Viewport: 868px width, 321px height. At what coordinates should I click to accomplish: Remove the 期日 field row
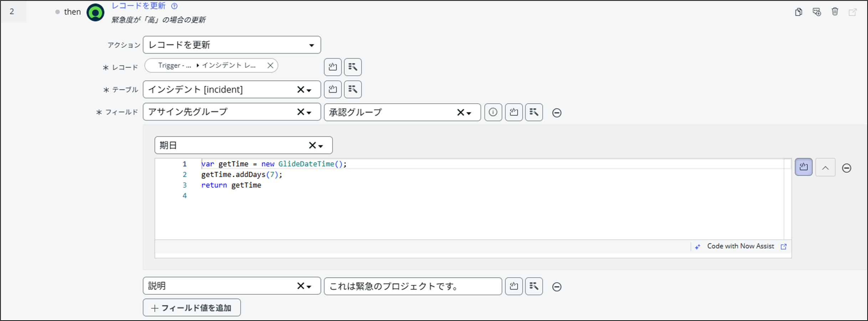pos(847,168)
